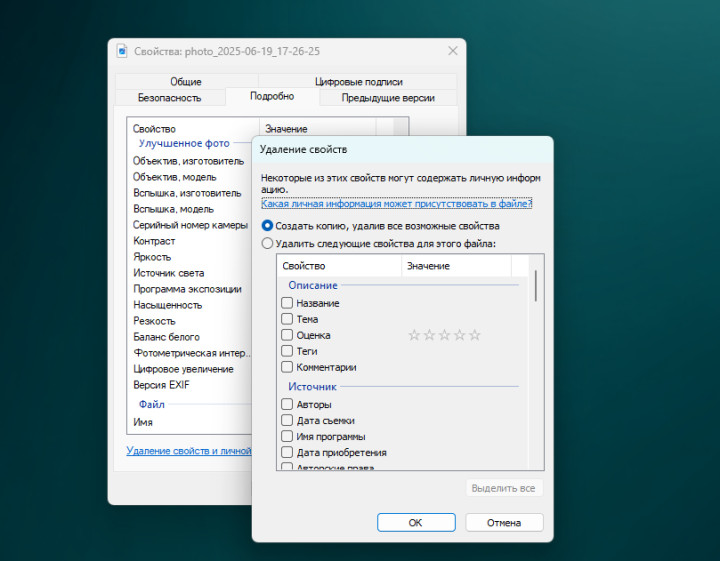This screenshot has height=561, width=720.
Task: Click the Значение column header in removal list
Action: click(428, 266)
